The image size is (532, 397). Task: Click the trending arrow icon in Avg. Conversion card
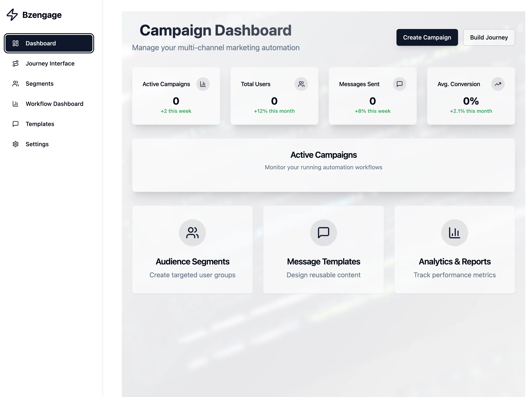pos(498,84)
